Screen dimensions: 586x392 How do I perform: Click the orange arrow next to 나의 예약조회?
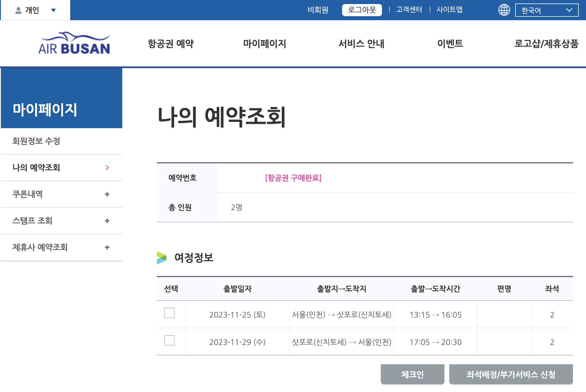coord(107,168)
